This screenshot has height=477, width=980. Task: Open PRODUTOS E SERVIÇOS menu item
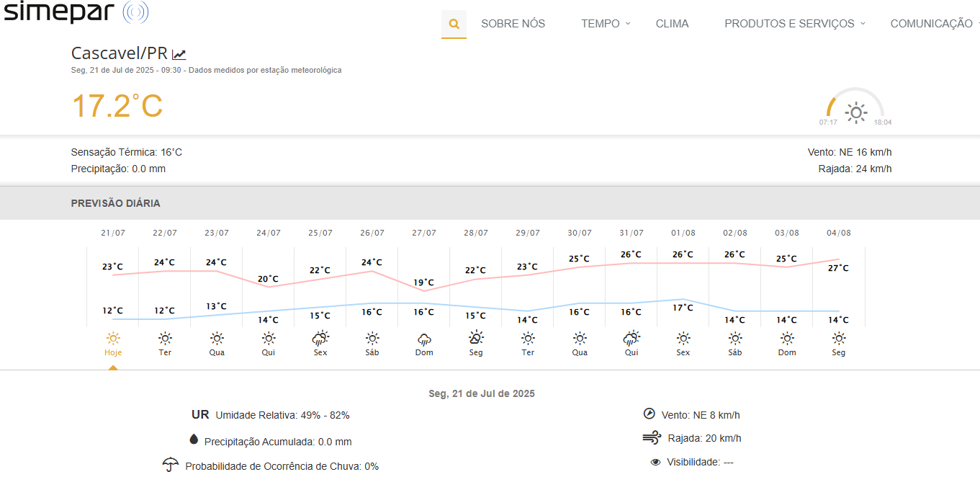coord(789,24)
